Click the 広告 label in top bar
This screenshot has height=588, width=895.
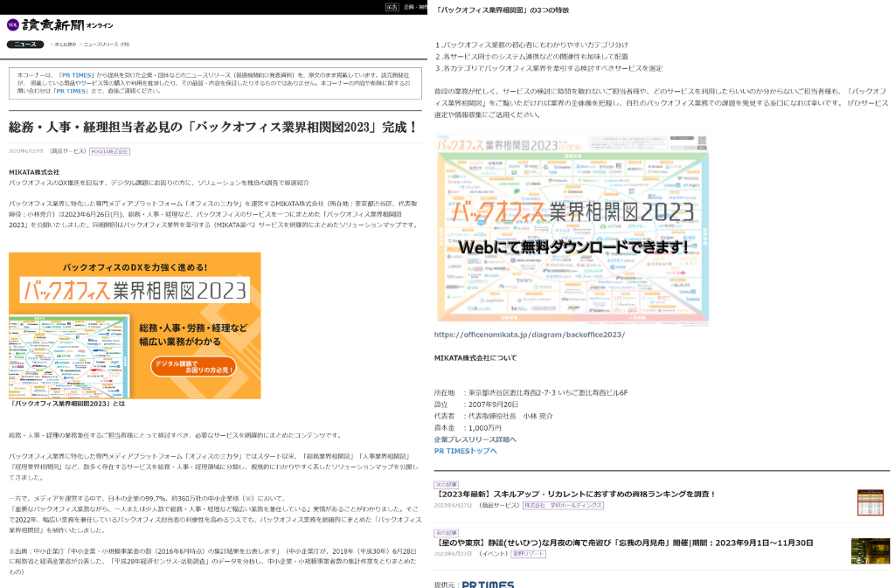point(392,7)
